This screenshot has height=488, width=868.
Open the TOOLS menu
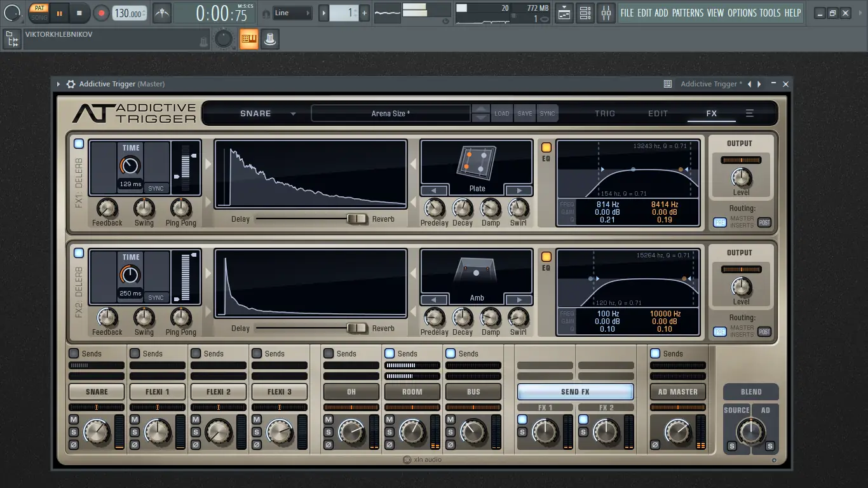770,13
